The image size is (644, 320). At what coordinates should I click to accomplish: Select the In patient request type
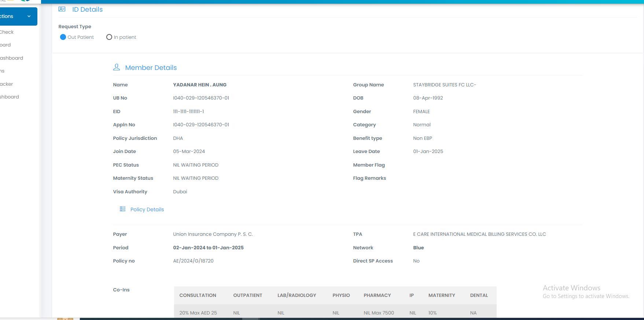pyautogui.click(x=109, y=37)
